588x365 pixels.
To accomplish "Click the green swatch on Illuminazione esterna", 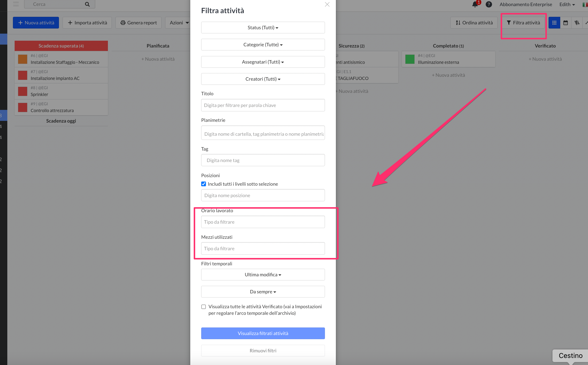I will [x=410, y=59].
